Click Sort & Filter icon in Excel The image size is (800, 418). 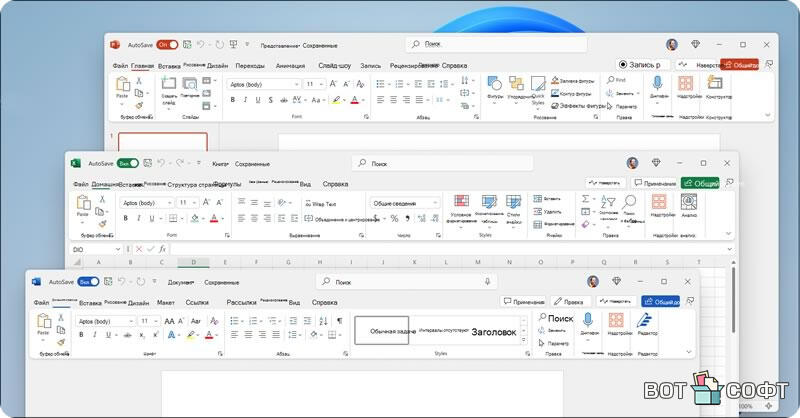click(x=608, y=202)
